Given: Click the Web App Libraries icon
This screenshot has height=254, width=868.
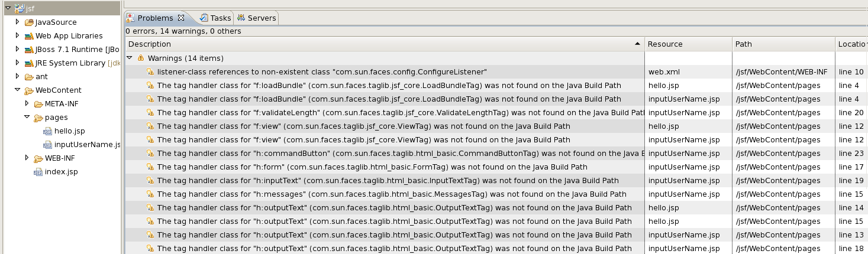Looking at the screenshot, I should click(29, 36).
